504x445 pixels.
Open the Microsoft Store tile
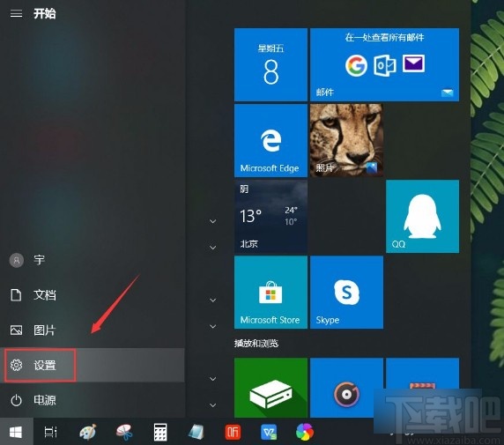[271, 293]
